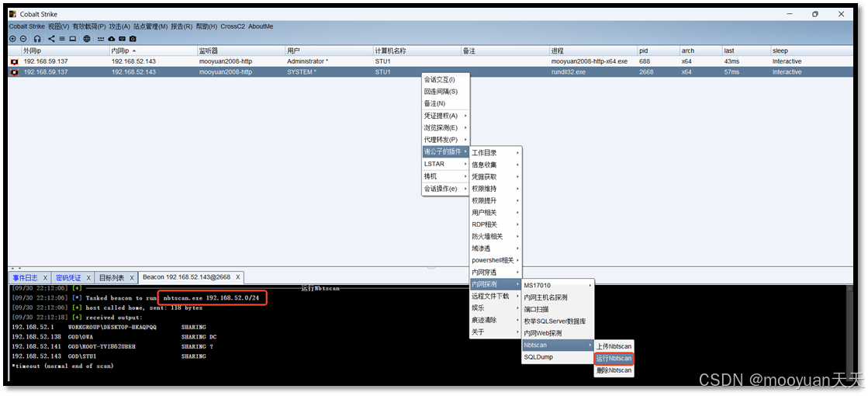Click SQLDump menu entry

coord(558,357)
